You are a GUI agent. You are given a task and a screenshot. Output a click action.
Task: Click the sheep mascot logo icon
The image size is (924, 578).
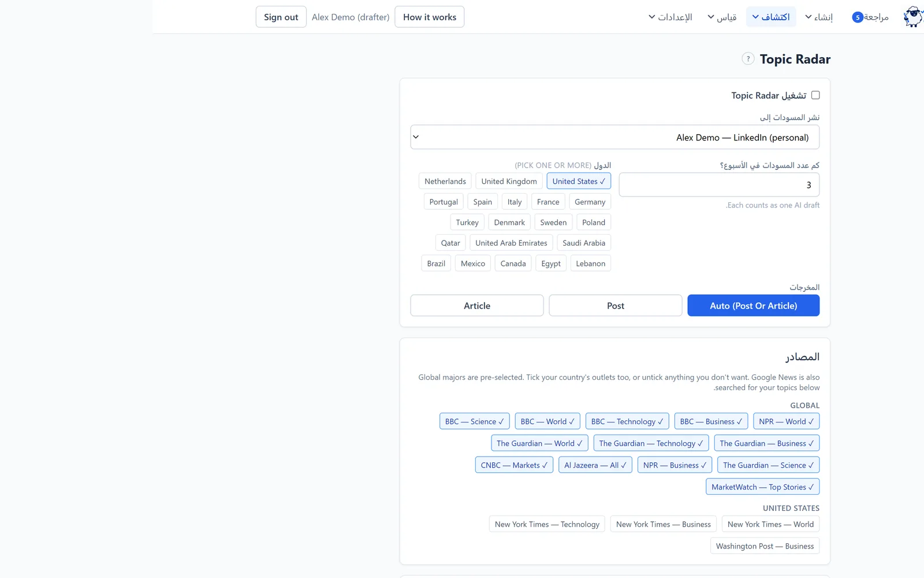tap(914, 17)
